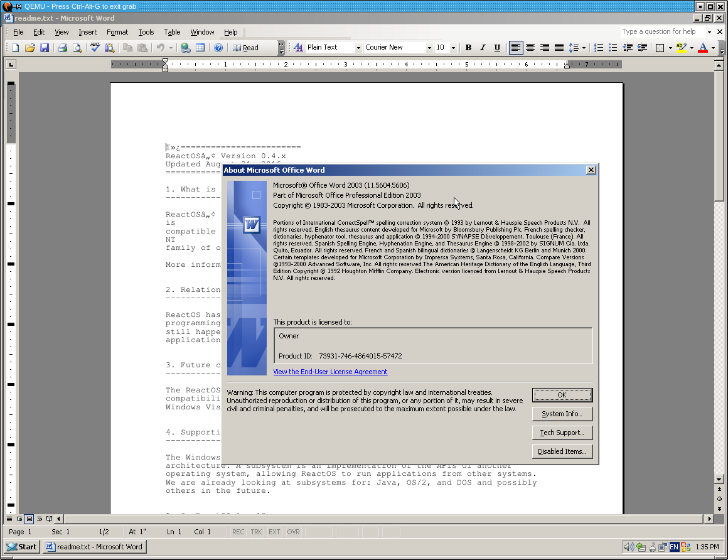
Task: Open the Styles and Formatting pane
Action: click(x=298, y=48)
